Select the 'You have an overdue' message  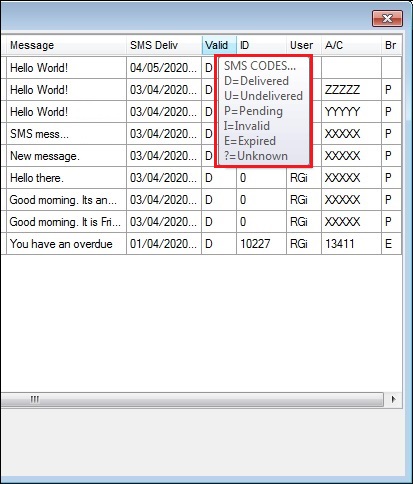coord(66,244)
